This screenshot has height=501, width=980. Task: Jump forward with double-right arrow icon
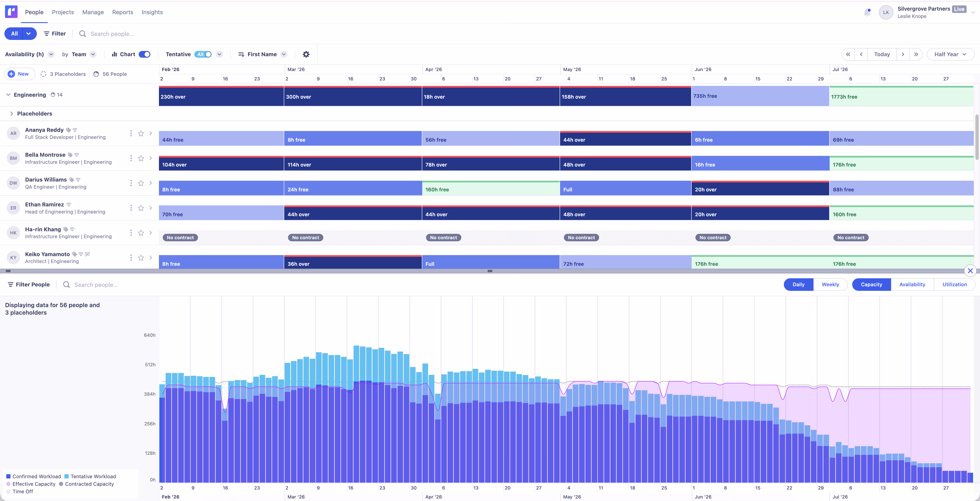point(916,54)
